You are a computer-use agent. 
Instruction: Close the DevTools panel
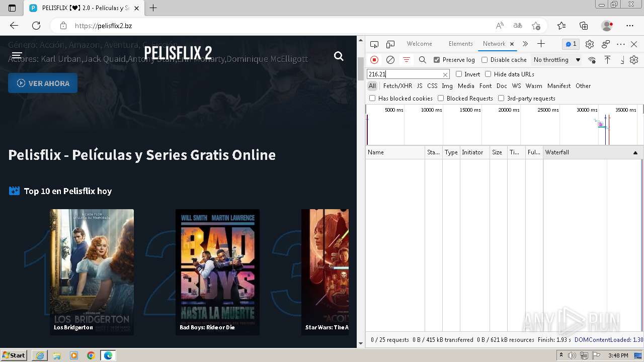[634, 44]
